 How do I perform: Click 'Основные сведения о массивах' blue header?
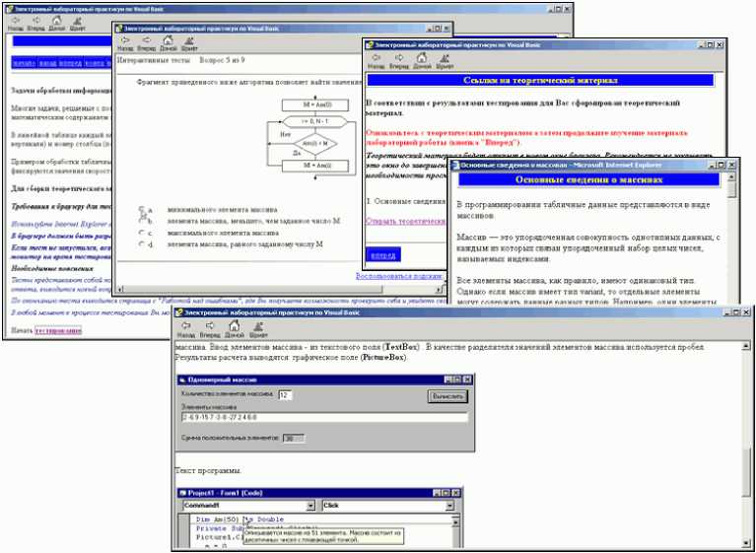point(588,179)
